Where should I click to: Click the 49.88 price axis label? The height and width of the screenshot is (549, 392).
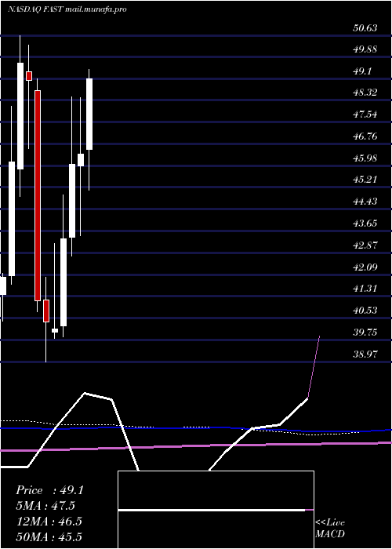tap(365, 49)
